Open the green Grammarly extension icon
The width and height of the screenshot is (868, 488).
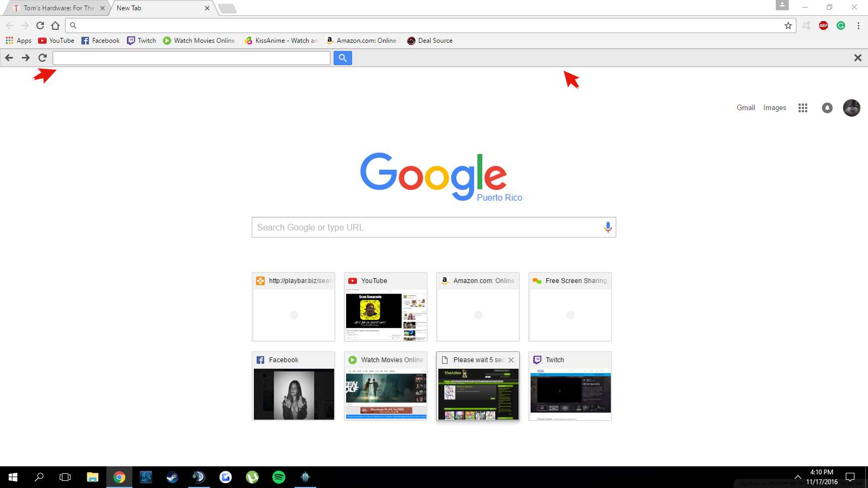click(x=841, y=25)
